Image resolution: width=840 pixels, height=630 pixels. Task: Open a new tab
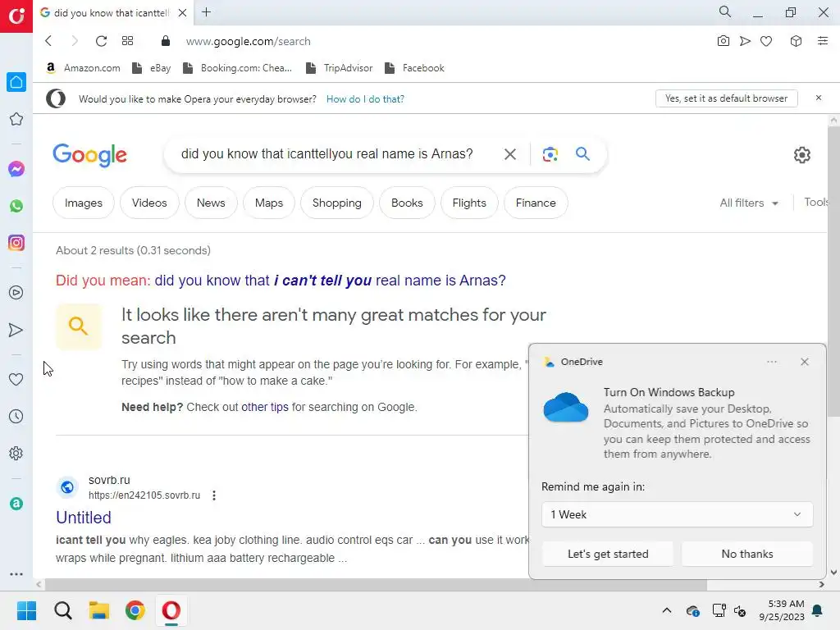[206, 12]
